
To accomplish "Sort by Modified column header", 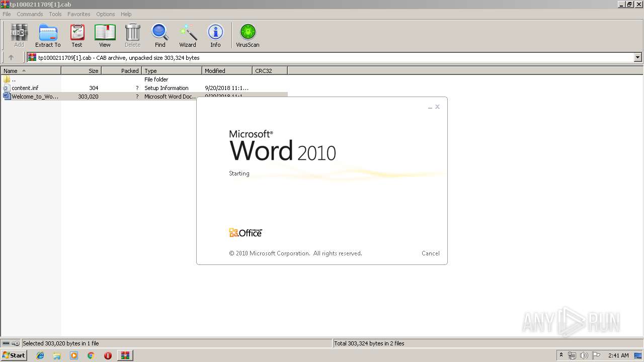I will [x=227, y=71].
